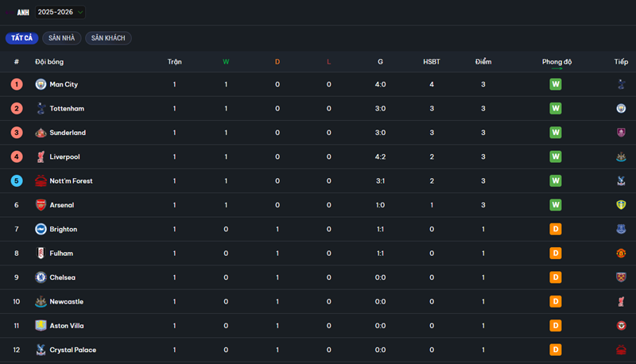
Task: Open the Man City team name
Action: 64,84
